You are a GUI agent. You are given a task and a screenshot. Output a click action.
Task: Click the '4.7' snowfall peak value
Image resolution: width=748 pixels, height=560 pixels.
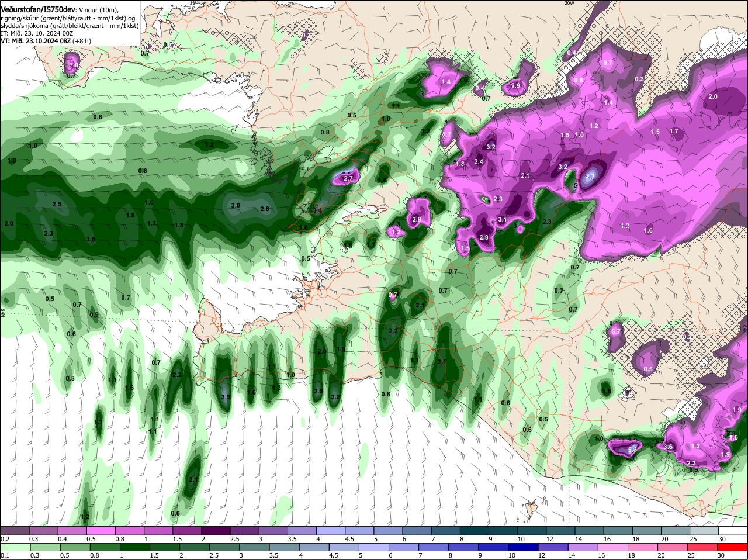tap(590, 176)
